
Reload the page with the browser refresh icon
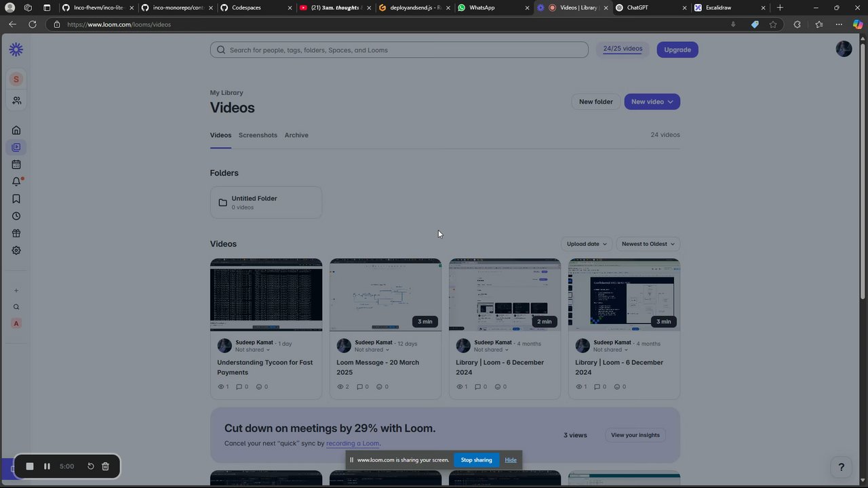coord(32,24)
